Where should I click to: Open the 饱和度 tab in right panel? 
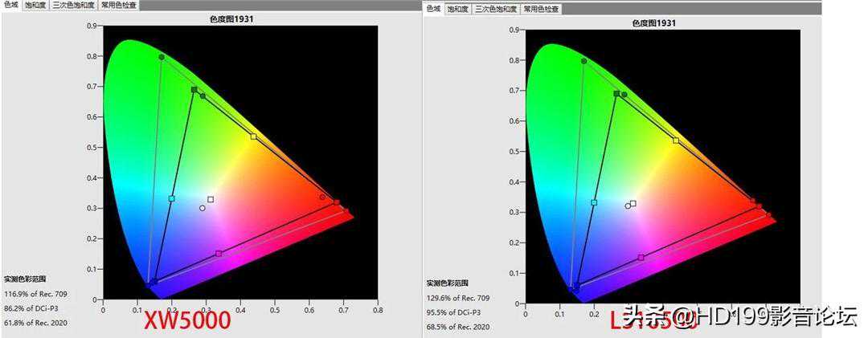coord(457,9)
